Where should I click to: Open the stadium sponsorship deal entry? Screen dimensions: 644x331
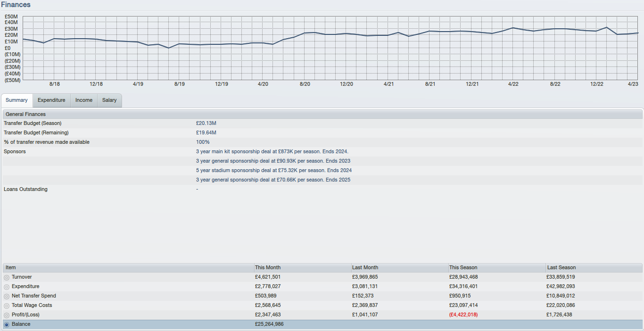[273, 170]
